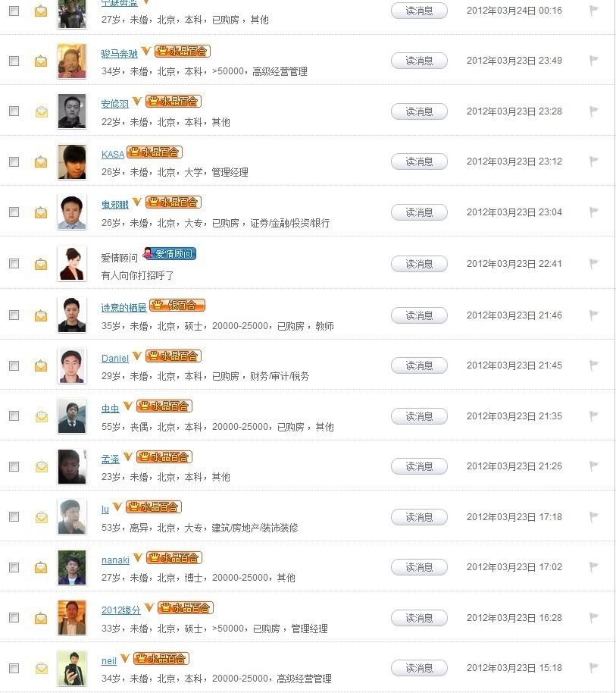The height and width of the screenshot is (693, 616).
Task: Click the gold V icon beside 安修羽
Action: (x=137, y=101)
